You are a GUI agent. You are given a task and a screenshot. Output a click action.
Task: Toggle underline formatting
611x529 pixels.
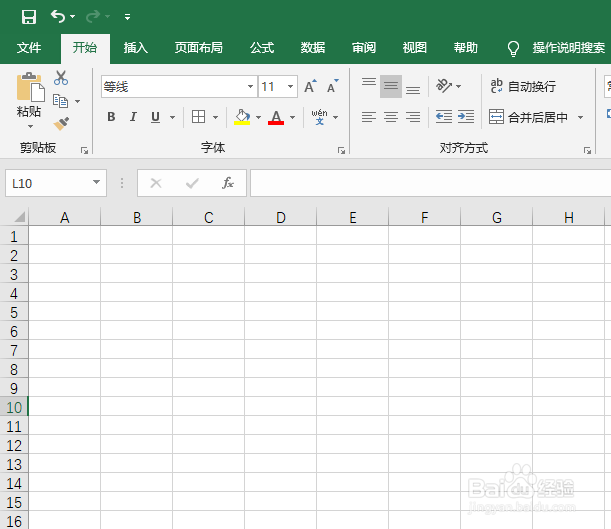[155, 117]
